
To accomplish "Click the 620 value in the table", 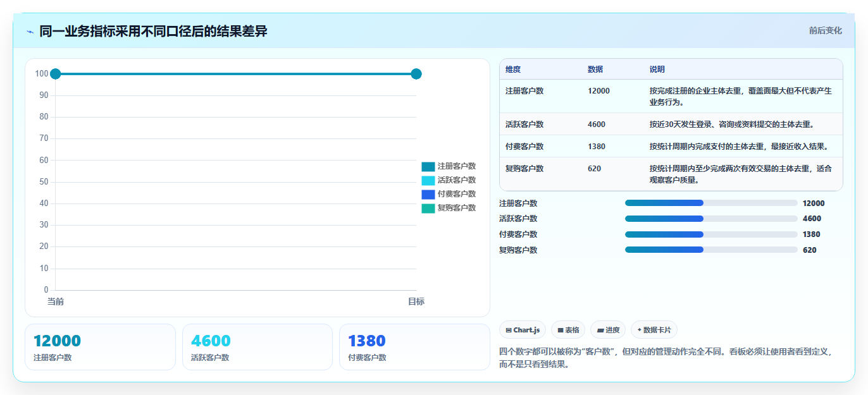I will [x=595, y=169].
